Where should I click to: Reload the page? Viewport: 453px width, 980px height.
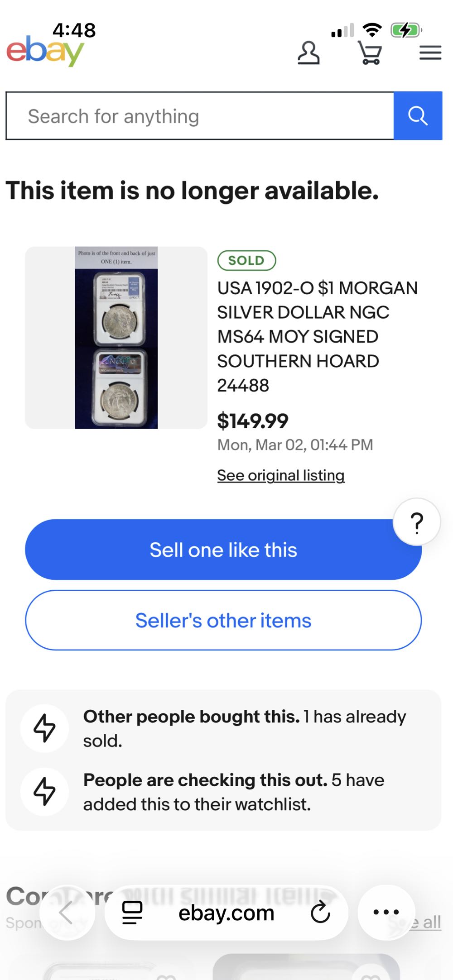click(x=320, y=912)
